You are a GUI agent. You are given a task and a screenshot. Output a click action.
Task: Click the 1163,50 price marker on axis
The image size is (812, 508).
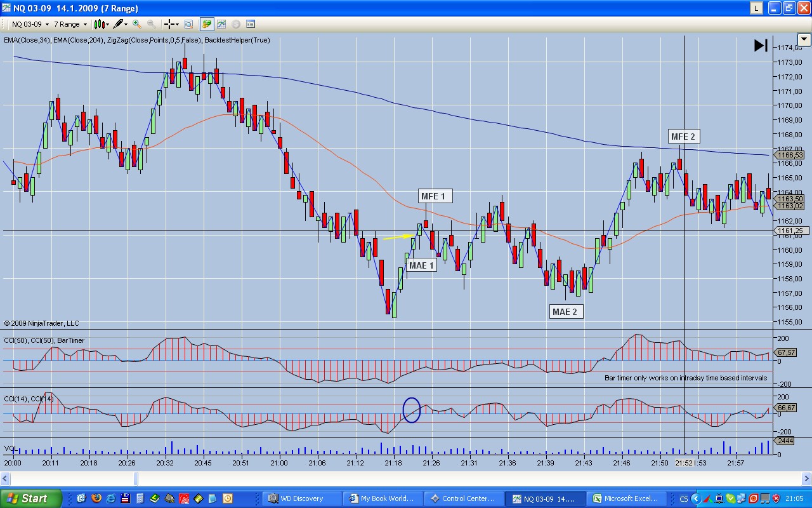pyautogui.click(x=790, y=199)
